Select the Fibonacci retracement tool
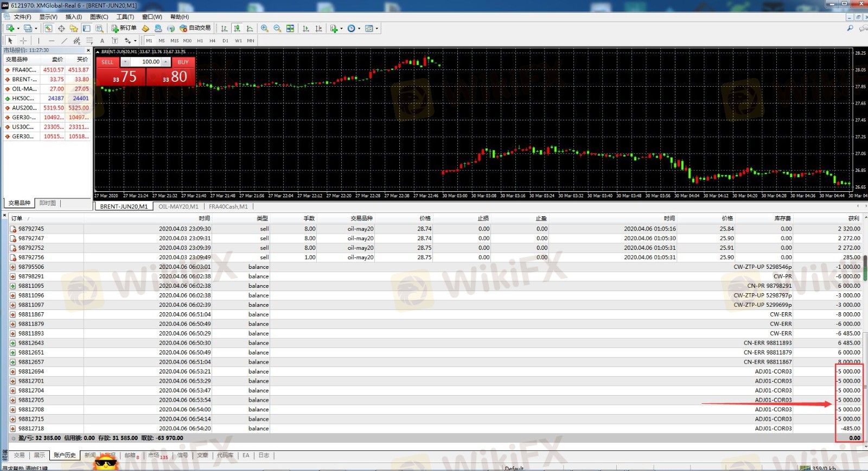 90,41
